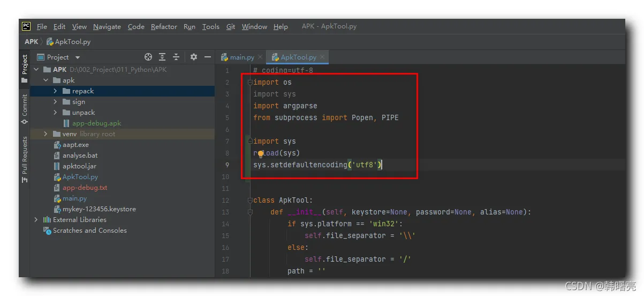Click the intention lightbulb on line 8
This screenshot has width=644, height=296.
tap(261, 153)
